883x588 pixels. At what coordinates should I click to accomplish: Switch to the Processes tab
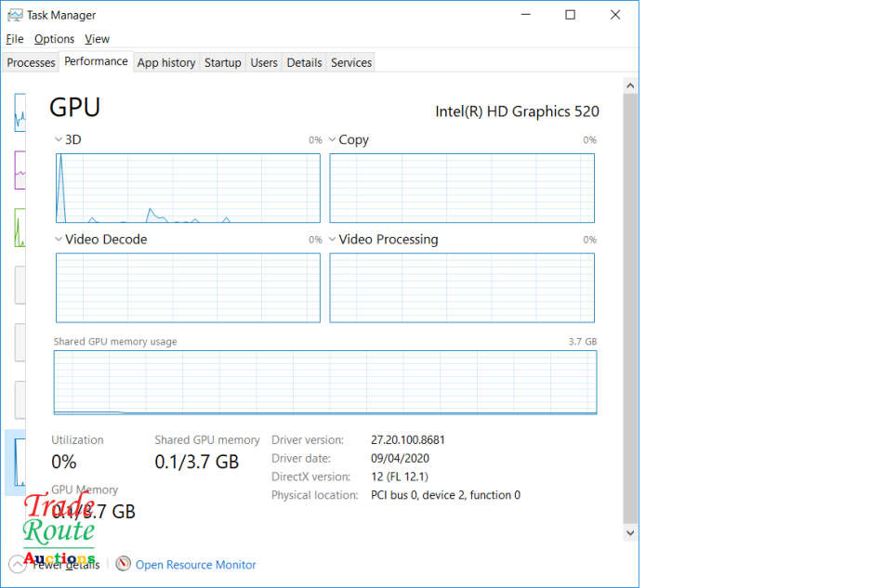(x=31, y=62)
